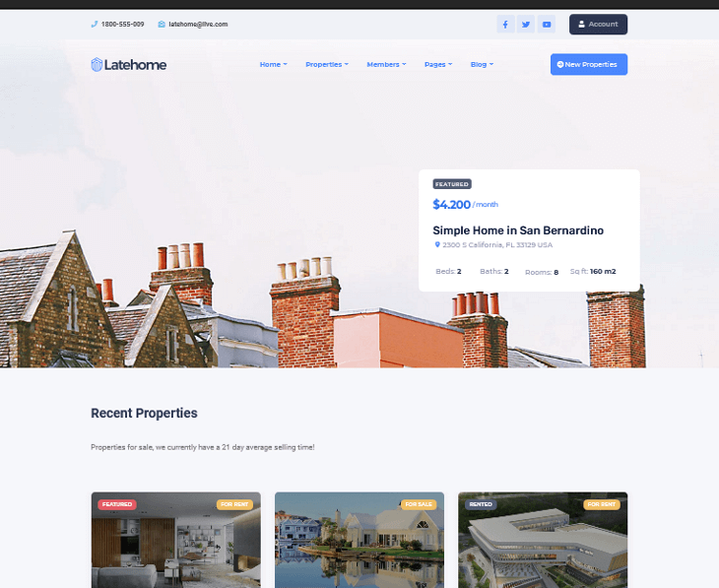Click the New Properties button
The height and width of the screenshot is (588, 719).
click(x=589, y=65)
